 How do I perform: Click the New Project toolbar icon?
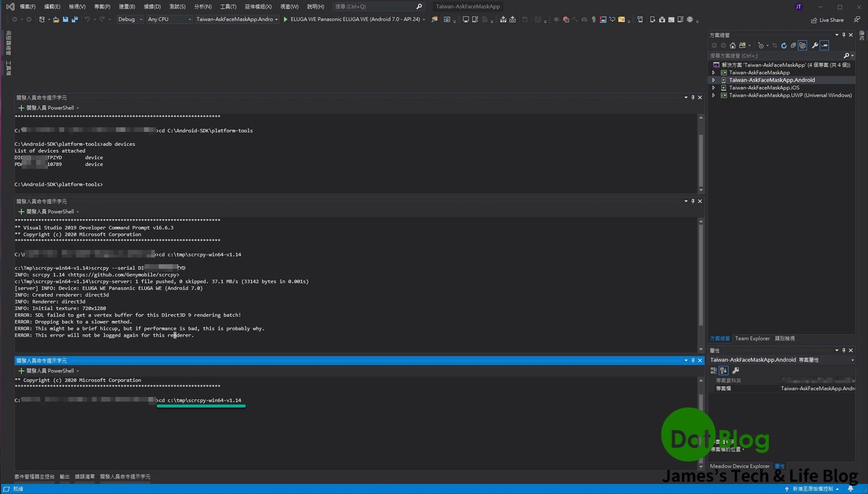click(42, 19)
